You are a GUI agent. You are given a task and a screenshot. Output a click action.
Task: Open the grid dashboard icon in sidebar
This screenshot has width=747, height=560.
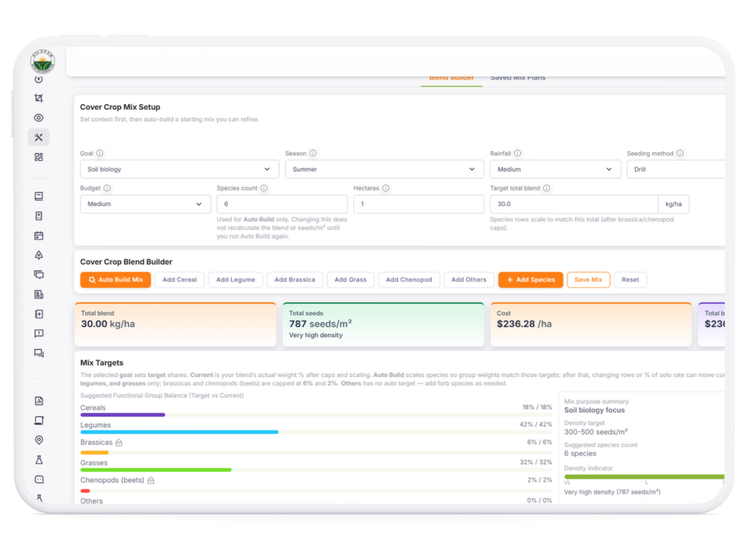(38, 157)
